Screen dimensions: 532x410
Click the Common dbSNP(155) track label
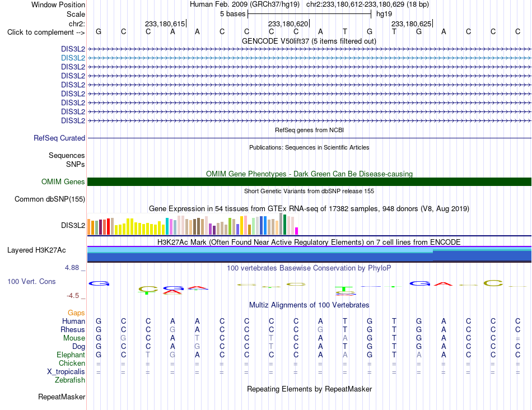coord(49,199)
